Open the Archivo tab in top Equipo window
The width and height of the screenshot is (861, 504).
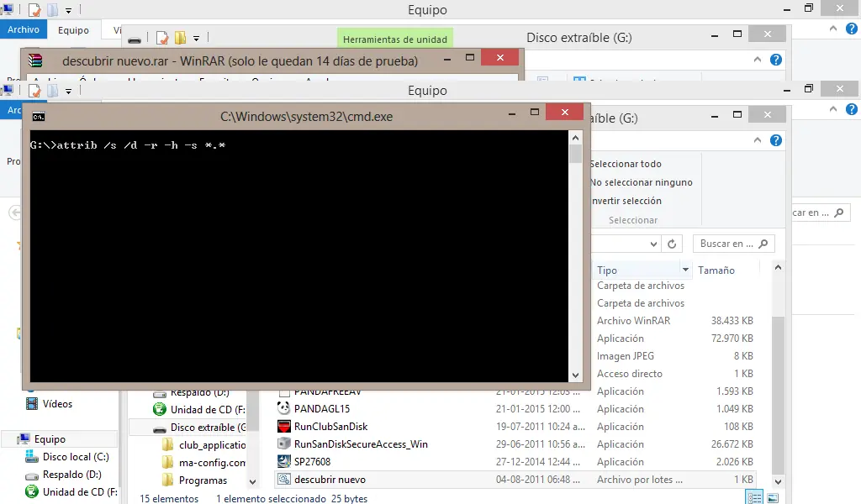click(23, 29)
